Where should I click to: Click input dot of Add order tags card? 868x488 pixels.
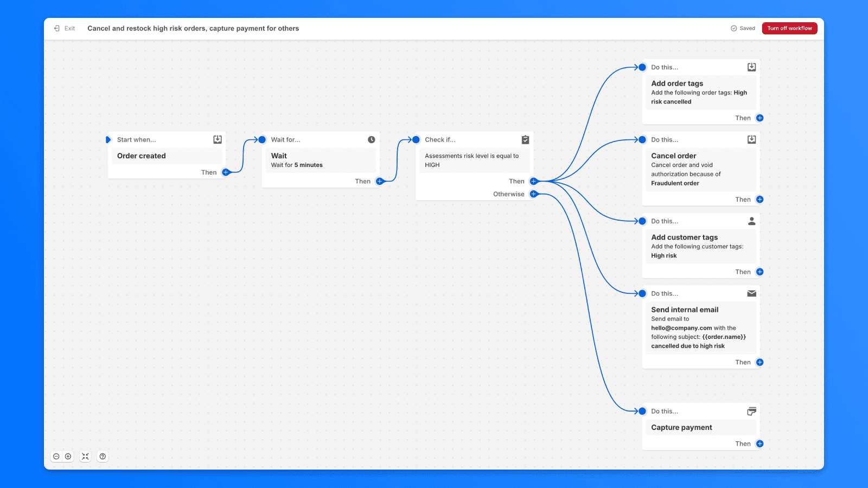coord(642,67)
